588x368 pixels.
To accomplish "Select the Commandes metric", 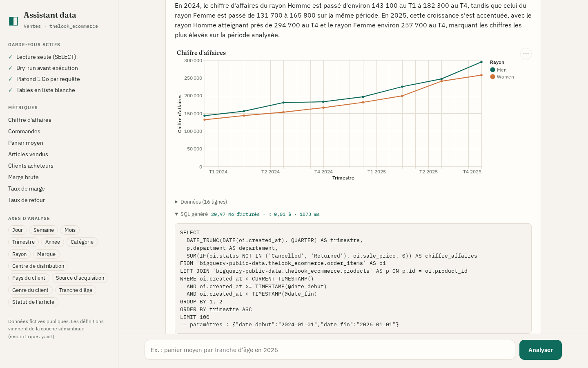I will 24,131.
